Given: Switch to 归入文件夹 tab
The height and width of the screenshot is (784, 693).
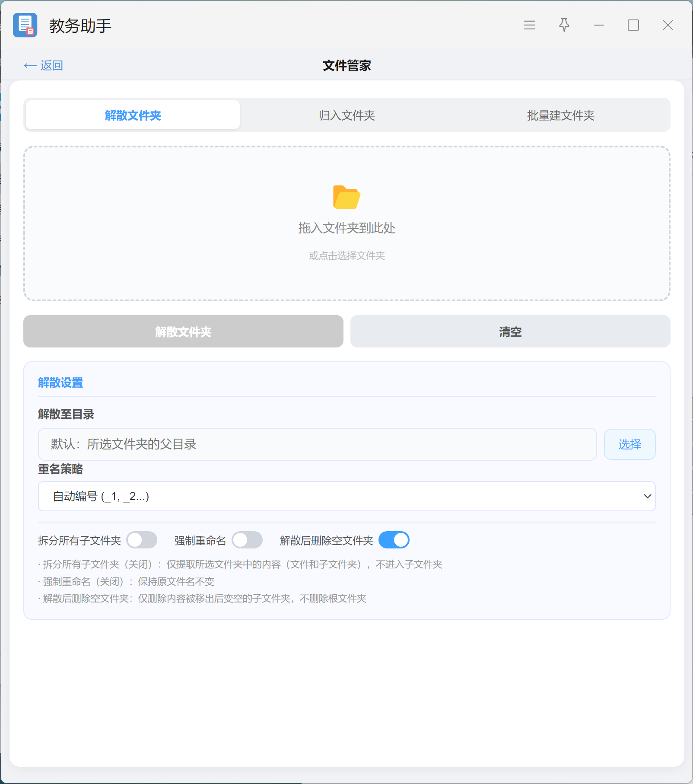Looking at the screenshot, I should point(347,115).
